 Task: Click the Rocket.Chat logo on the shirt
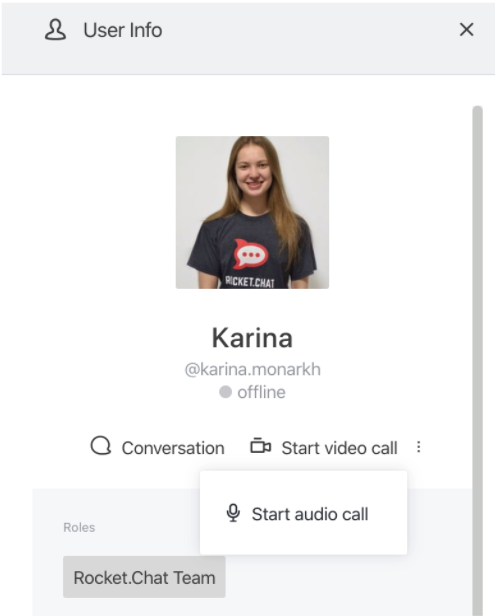(251, 255)
